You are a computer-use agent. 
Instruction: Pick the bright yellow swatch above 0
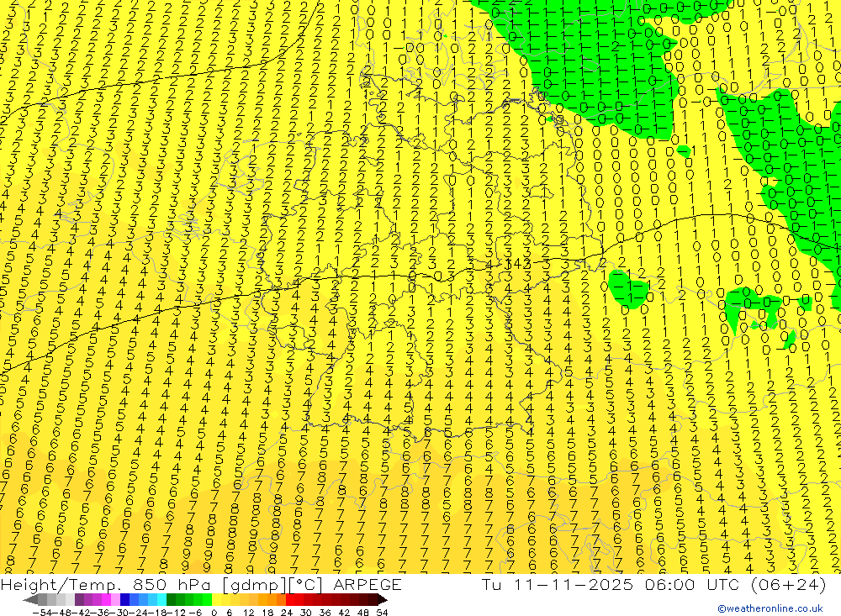click(217, 600)
